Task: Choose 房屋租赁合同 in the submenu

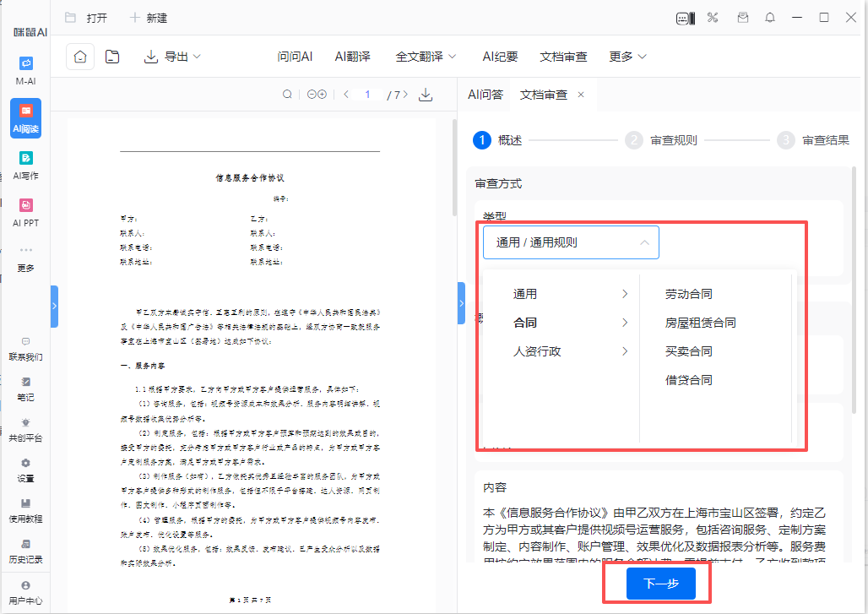Action: pyautogui.click(x=700, y=323)
